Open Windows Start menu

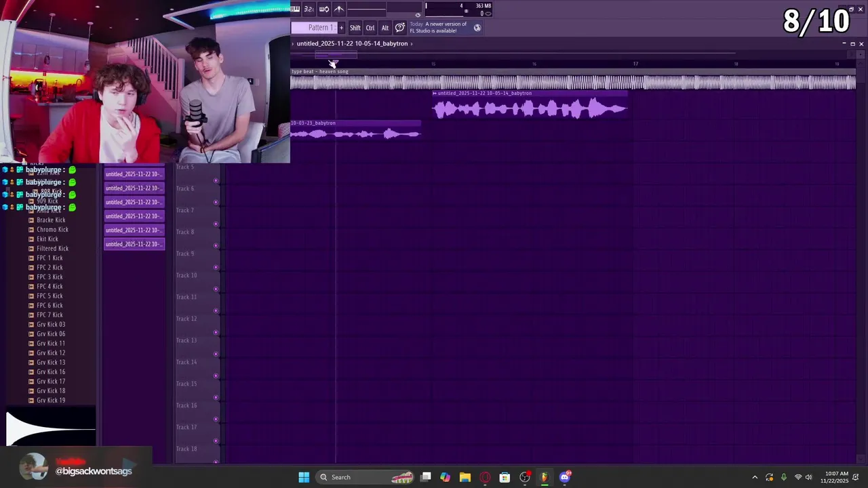tap(304, 477)
